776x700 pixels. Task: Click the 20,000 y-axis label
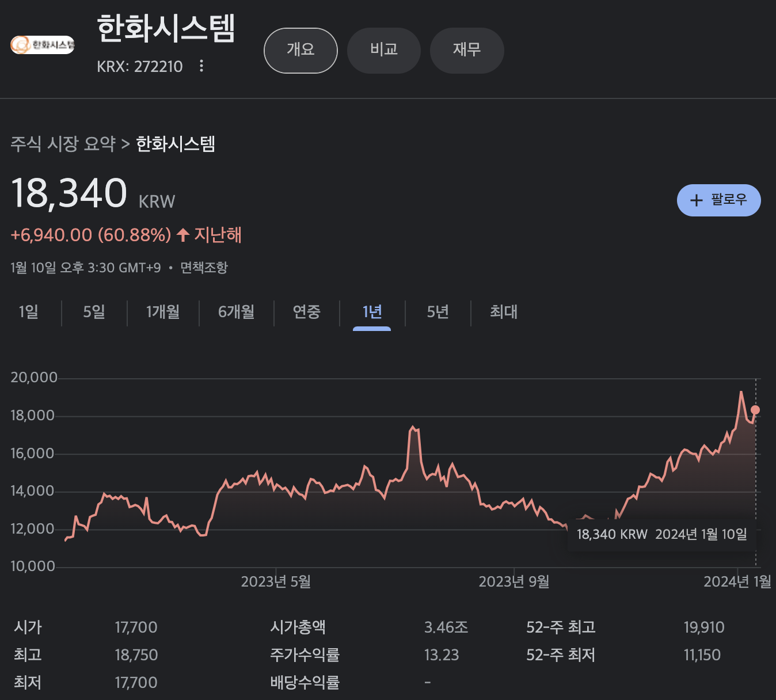34,378
